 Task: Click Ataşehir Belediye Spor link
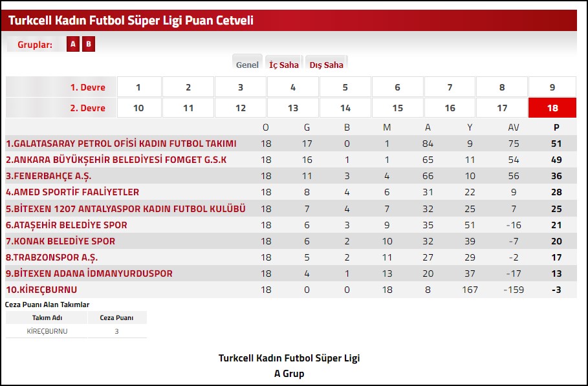[67, 225]
